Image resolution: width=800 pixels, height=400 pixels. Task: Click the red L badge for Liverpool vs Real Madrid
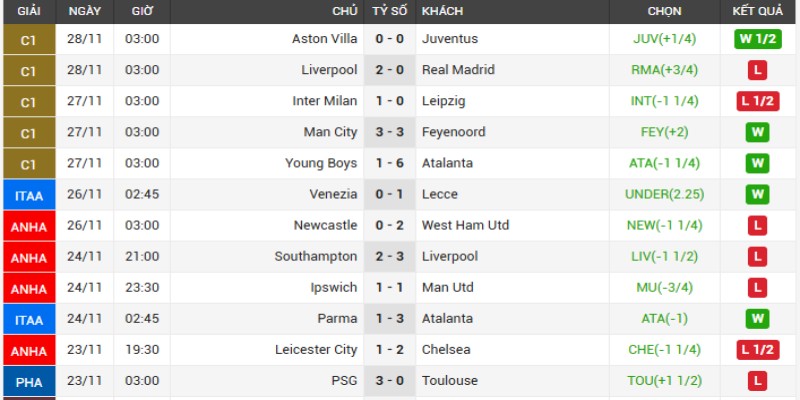tap(758, 70)
